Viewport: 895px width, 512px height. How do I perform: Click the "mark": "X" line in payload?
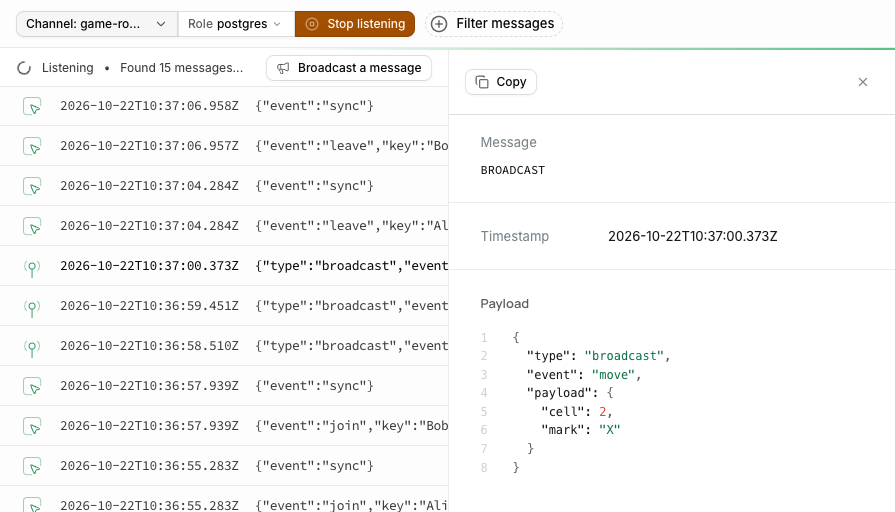(580, 430)
